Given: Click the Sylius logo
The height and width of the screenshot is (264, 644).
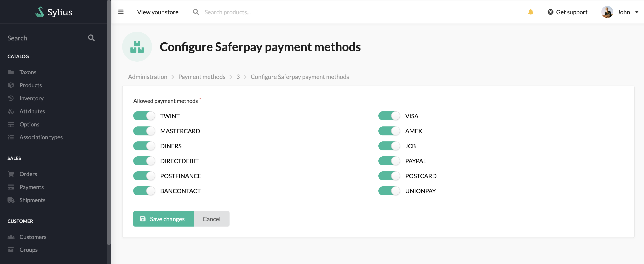Looking at the screenshot, I should click(x=54, y=12).
